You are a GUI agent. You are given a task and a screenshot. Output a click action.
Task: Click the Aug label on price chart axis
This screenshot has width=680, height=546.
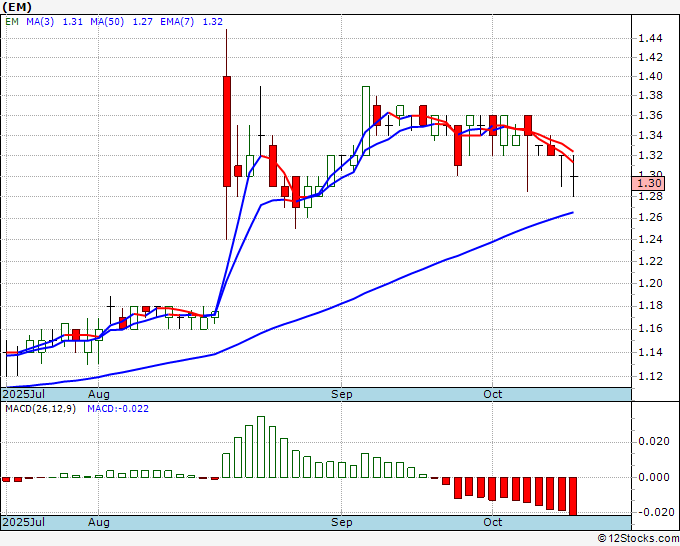click(99, 394)
